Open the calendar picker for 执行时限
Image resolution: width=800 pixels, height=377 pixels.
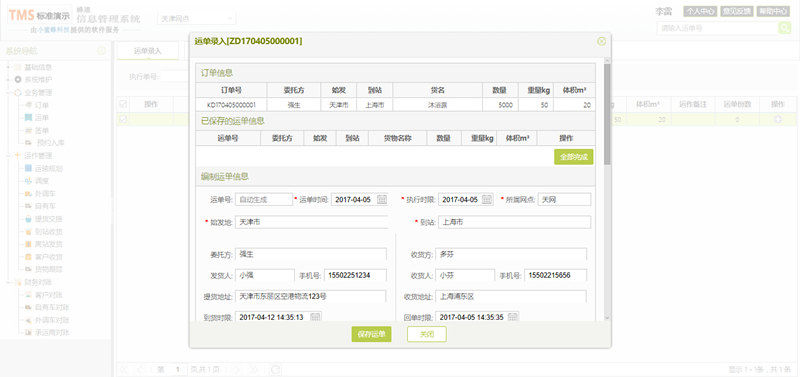click(487, 199)
